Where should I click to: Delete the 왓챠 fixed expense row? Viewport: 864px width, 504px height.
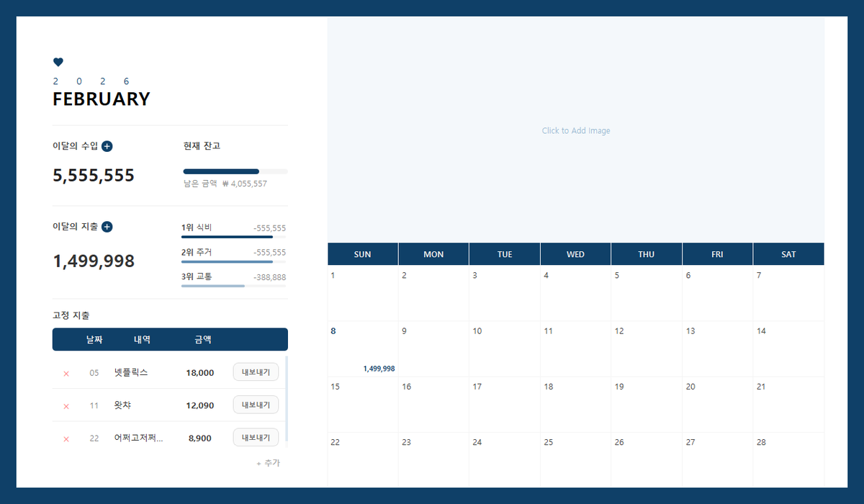coord(66,406)
